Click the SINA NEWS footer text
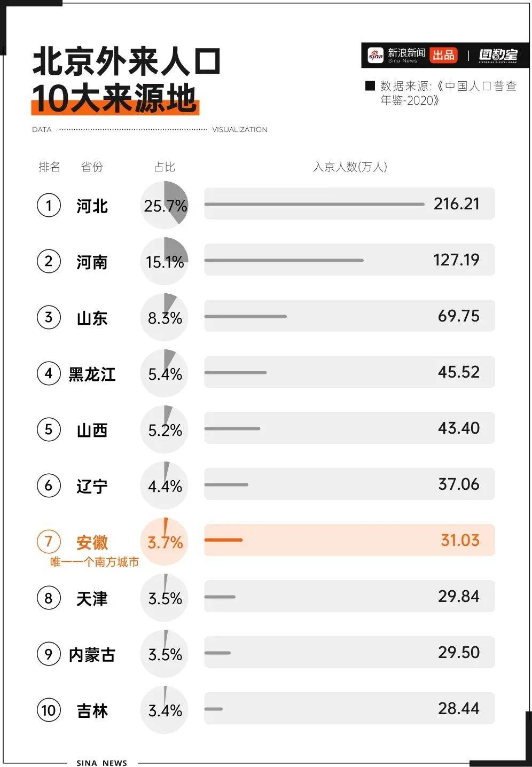This screenshot has height=767, width=532. [x=101, y=763]
